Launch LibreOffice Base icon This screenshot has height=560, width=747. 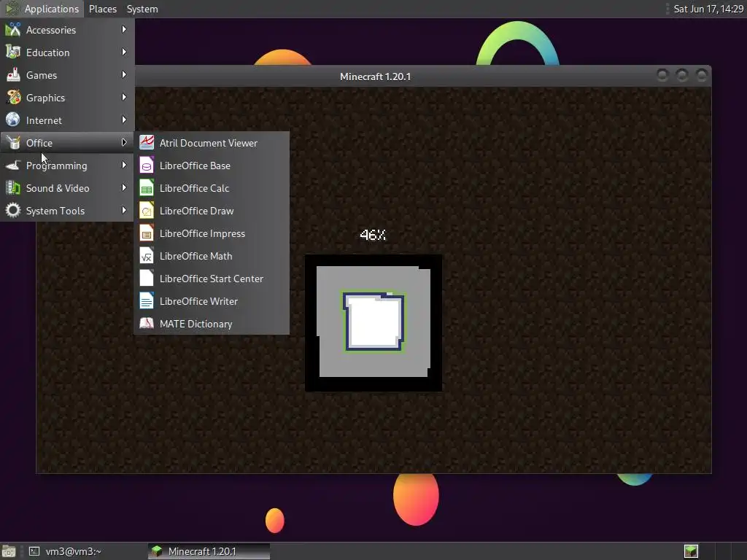pyautogui.click(x=146, y=166)
